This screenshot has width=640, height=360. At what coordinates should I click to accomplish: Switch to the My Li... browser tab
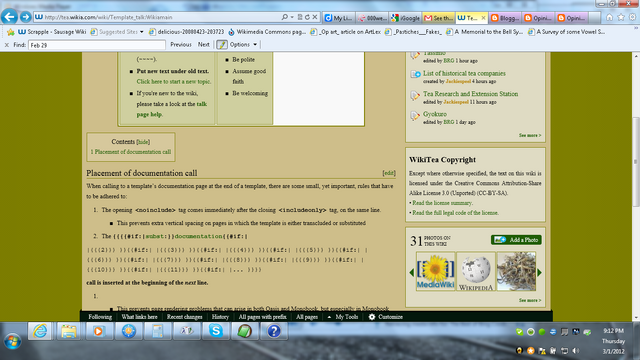(x=339, y=18)
